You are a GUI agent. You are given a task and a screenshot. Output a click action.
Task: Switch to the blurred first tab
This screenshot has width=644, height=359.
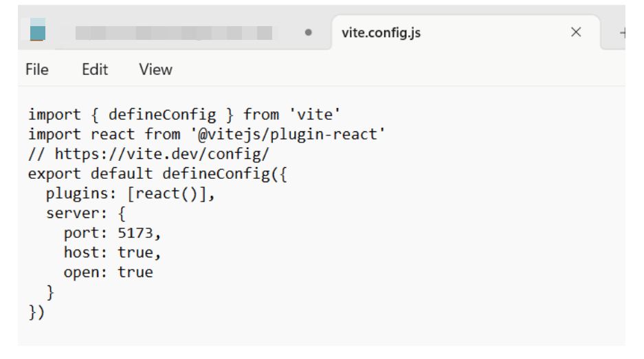click(x=172, y=32)
